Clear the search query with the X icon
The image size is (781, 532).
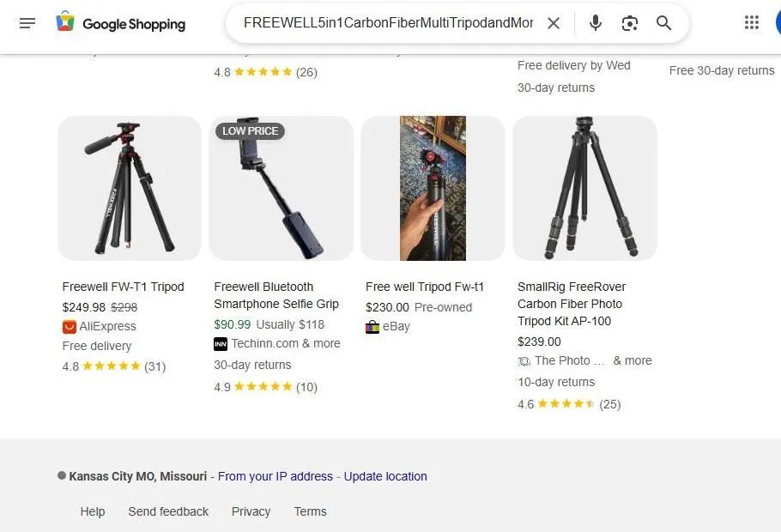[554, 23]
